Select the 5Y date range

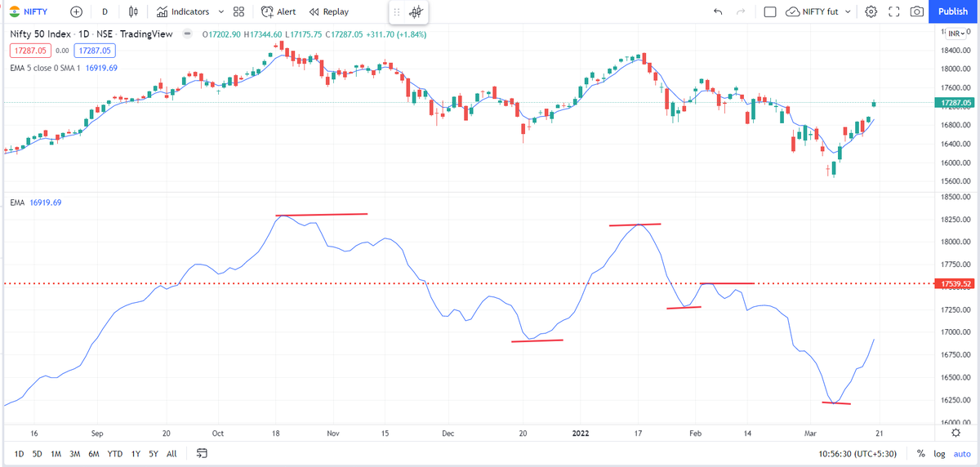(x=153, y=453)
